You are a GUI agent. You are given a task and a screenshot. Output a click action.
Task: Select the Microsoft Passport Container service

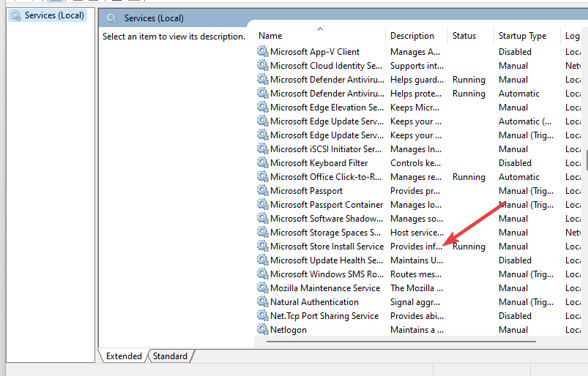(x=327, y=205)
